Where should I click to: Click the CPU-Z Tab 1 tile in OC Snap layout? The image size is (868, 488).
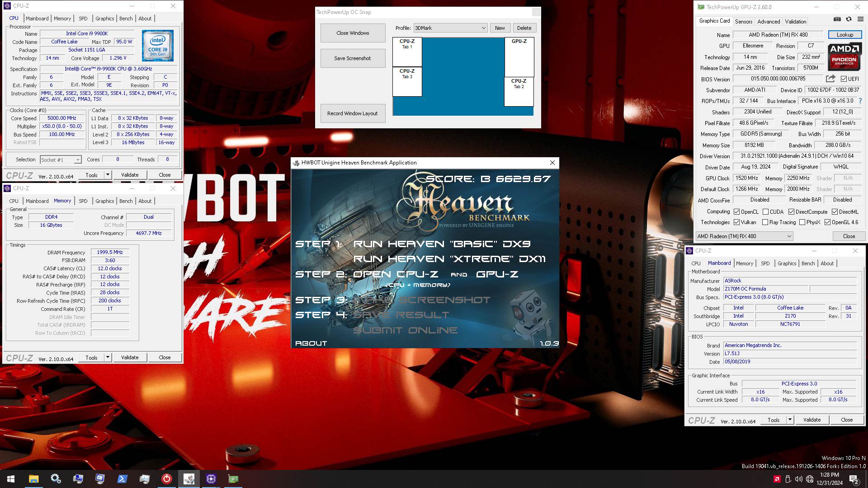(x=407, y=52)
